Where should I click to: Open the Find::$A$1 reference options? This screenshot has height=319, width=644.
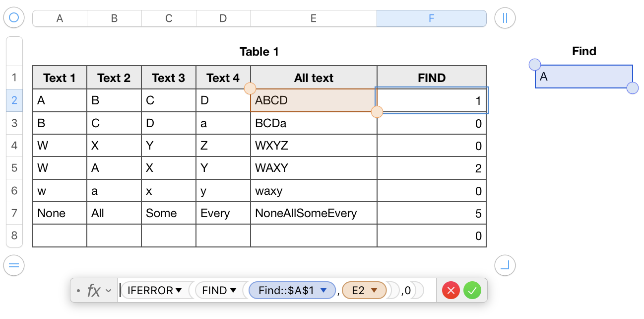[323, 291]
